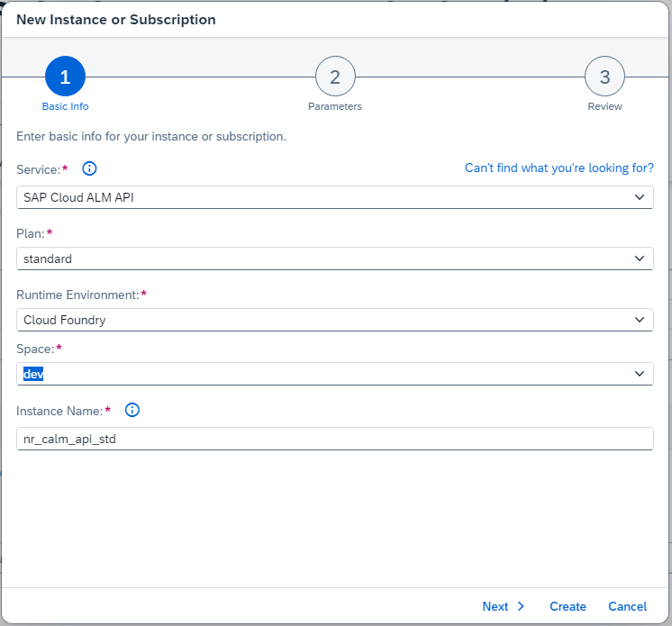Select the step 1 circle in wizard
Screen dimensions: 672x626
click(65, 77)
